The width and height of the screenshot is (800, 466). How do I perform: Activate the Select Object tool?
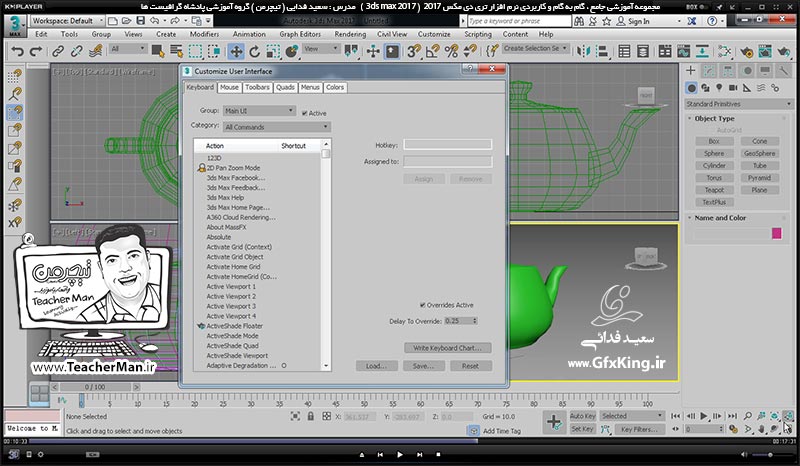point(158,51)
